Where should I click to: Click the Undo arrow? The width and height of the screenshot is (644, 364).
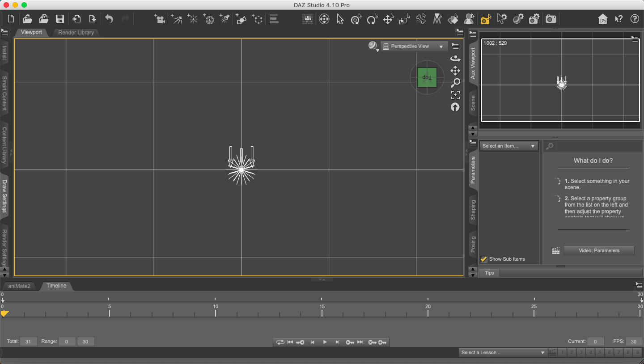click(109, 19)
